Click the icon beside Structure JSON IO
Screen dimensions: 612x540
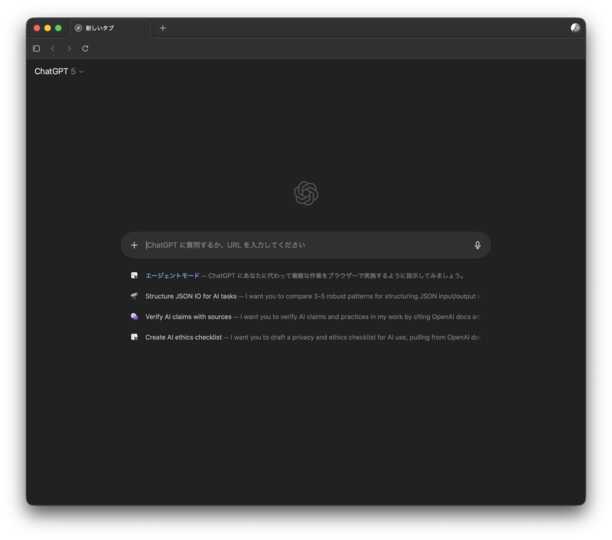pos(134,296)
